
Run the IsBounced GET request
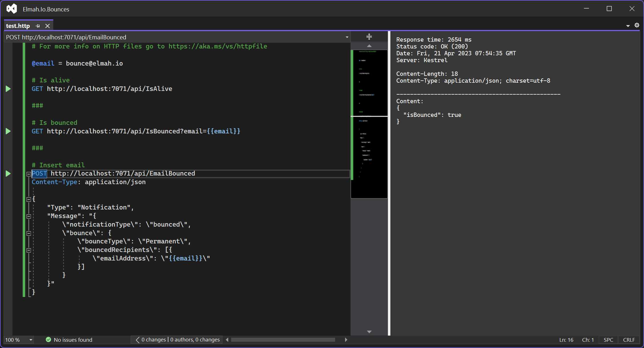[8, 131]
